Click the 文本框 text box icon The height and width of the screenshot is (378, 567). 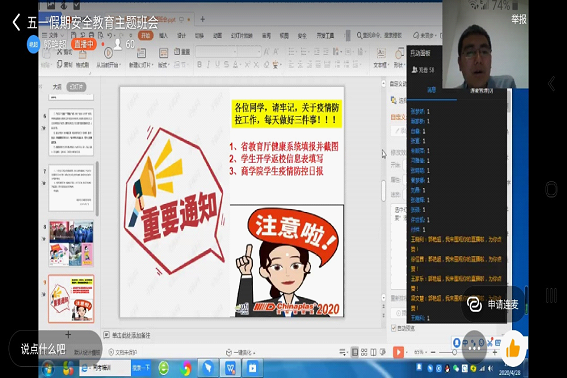click(x=381, y=53)
